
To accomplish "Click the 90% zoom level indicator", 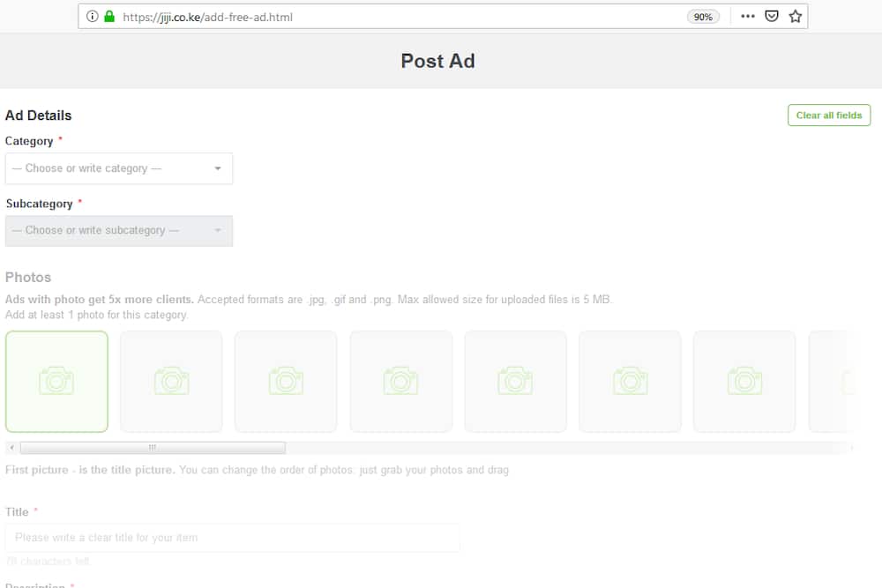I will (703, 17).
